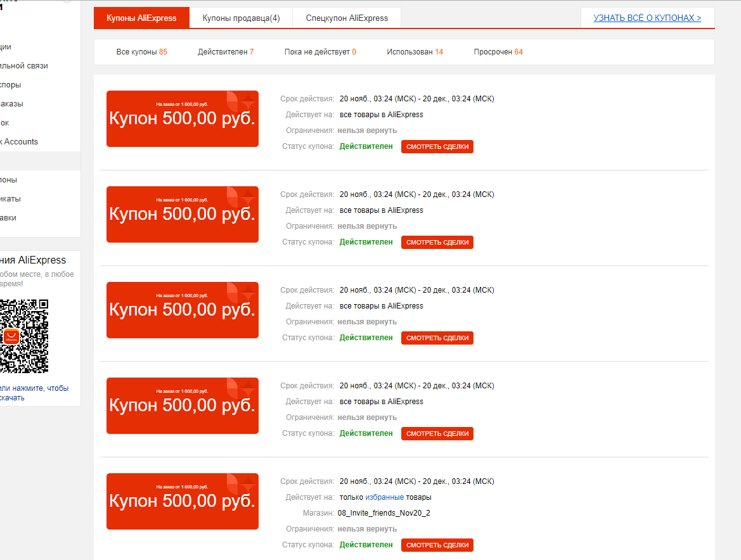Filter by Все купоны 85

click(142, 52)
